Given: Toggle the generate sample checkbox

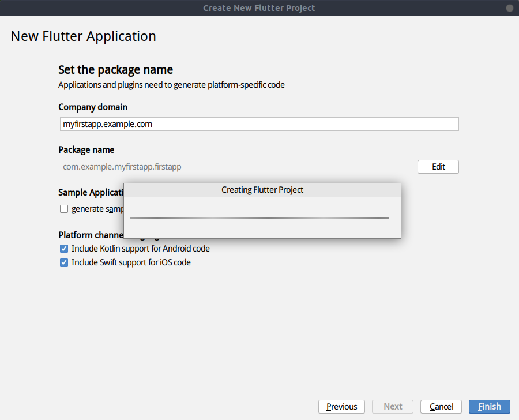Looking at the screenshot, I should click(64, 209).
